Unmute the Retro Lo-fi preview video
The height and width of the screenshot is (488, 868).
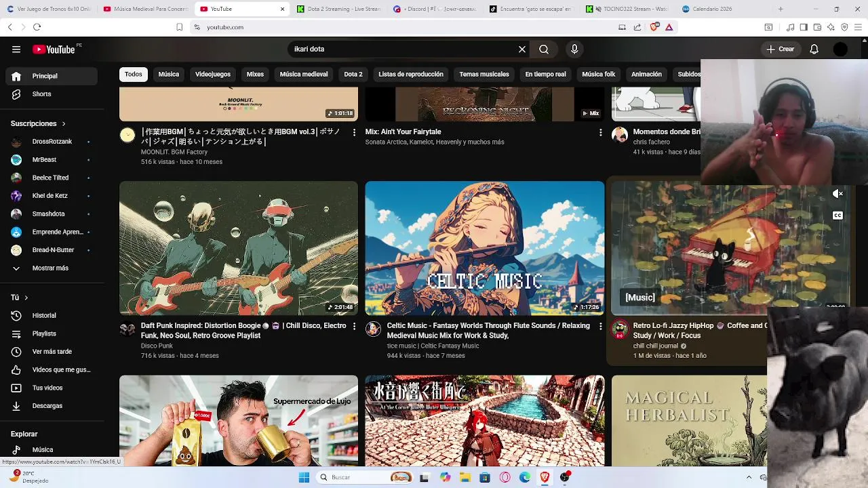837,194
